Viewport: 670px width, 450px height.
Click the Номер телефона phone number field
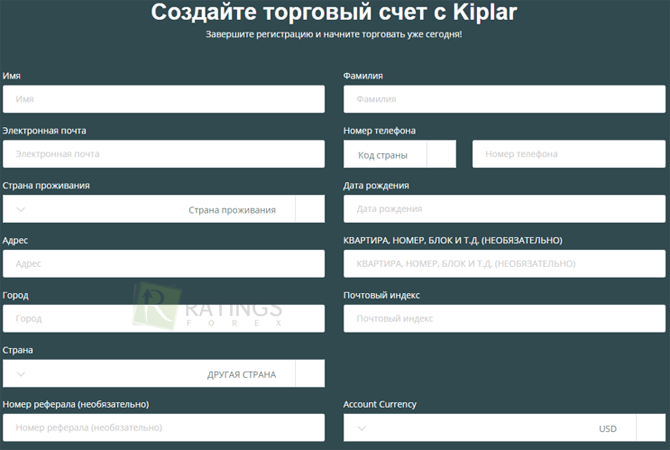point(569,154)
